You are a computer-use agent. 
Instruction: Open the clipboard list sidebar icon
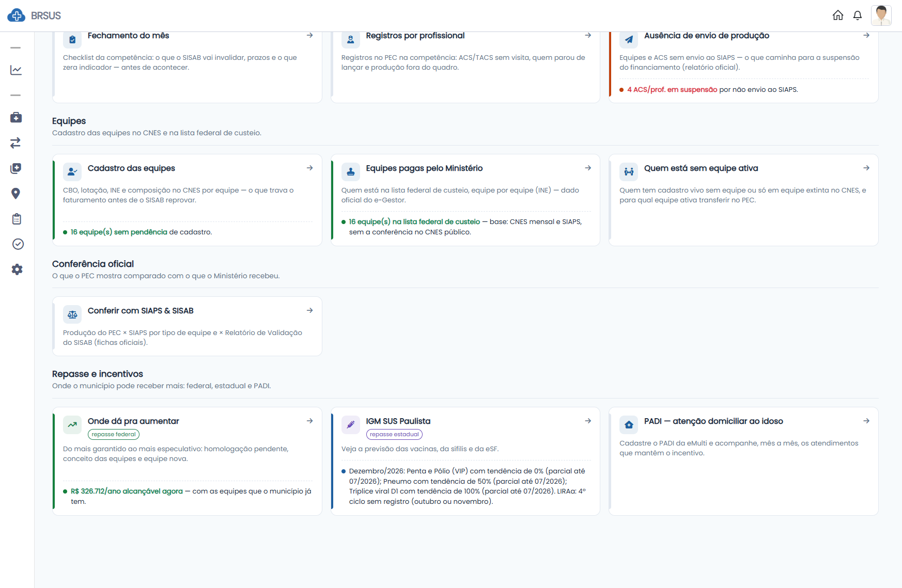tap(17, 219)
